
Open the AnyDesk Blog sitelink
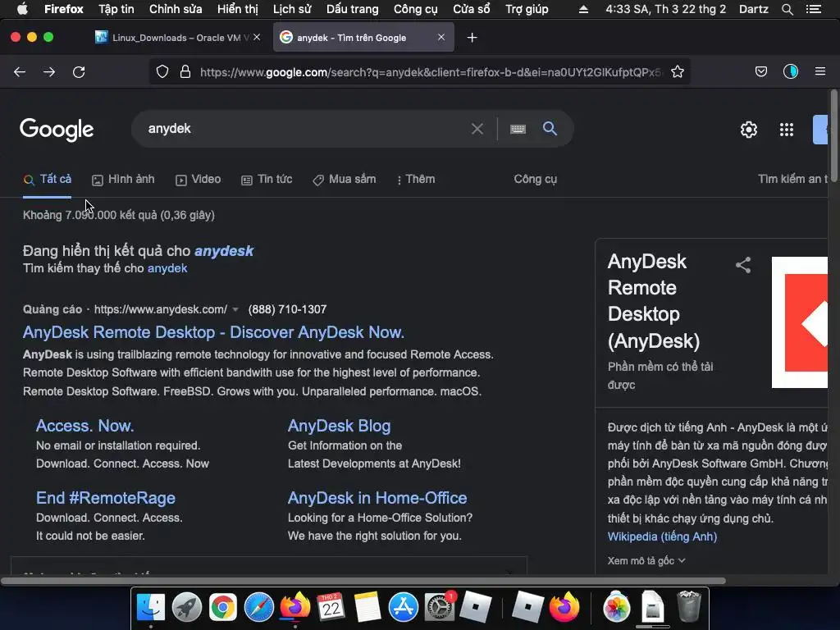pos(339,426)
